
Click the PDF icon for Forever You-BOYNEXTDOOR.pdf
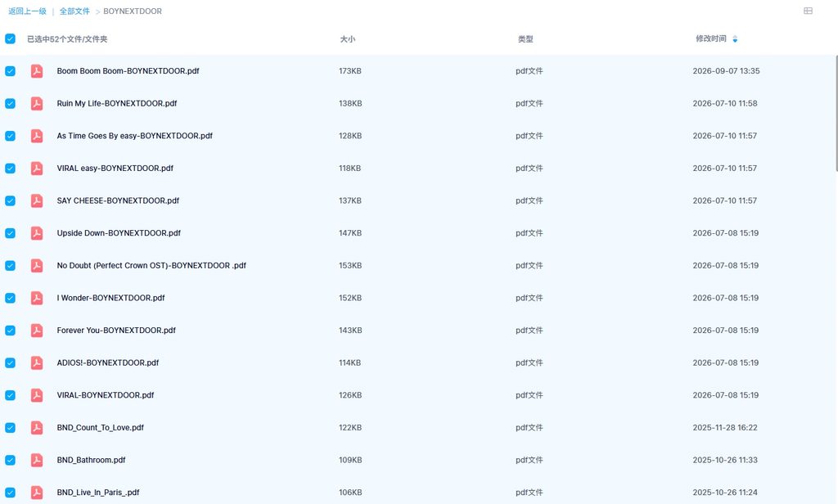37,331
